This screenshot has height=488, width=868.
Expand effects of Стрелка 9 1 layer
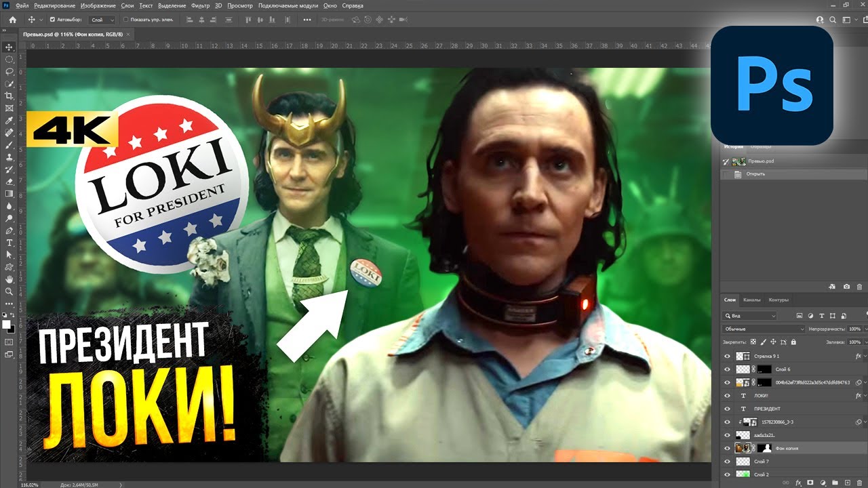864,356
